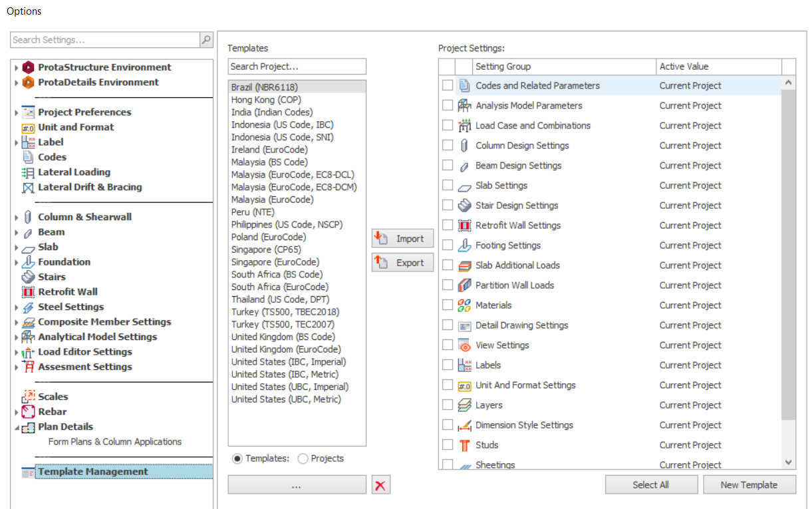Open Form Plans & Column Applications
The width and height of the screenshot is (812, 509).
point(114,442)
